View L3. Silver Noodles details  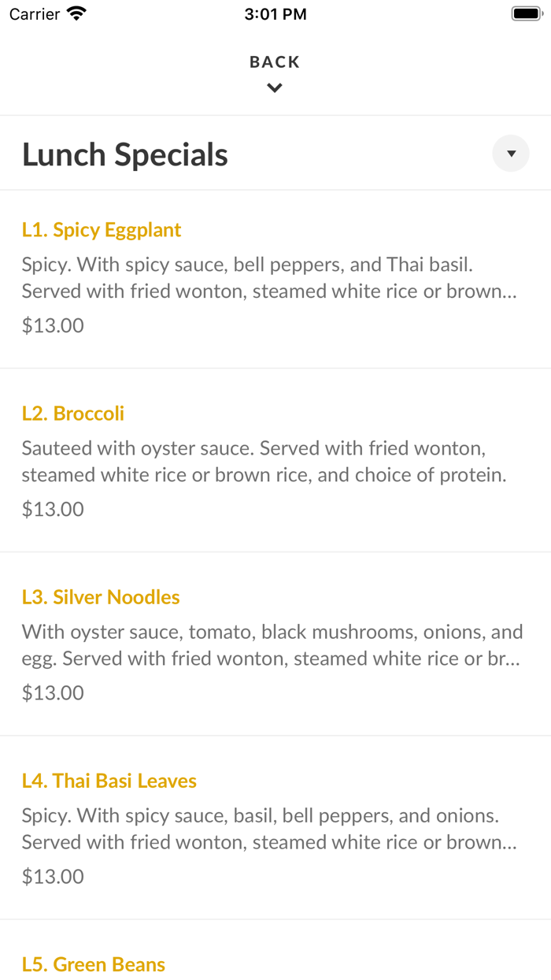tap(101, 596)
